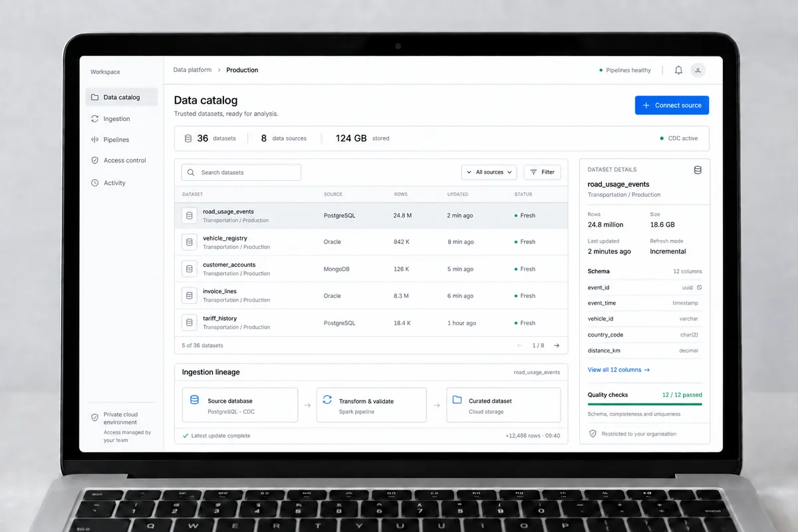Go to the next page arrow

point(557,346)
